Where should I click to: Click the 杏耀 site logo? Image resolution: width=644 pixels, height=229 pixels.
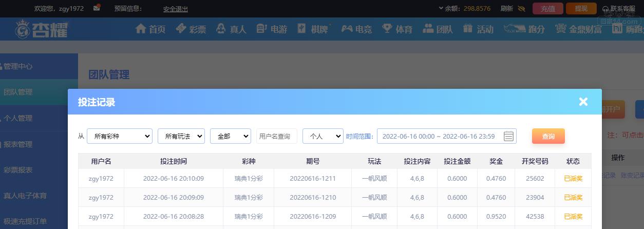42,29
